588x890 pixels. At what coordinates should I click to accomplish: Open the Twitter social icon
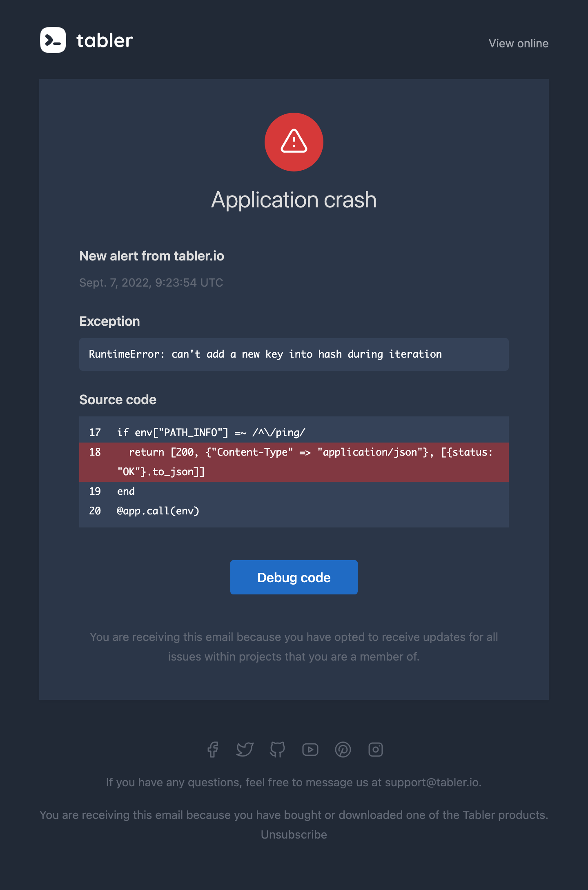245,750
